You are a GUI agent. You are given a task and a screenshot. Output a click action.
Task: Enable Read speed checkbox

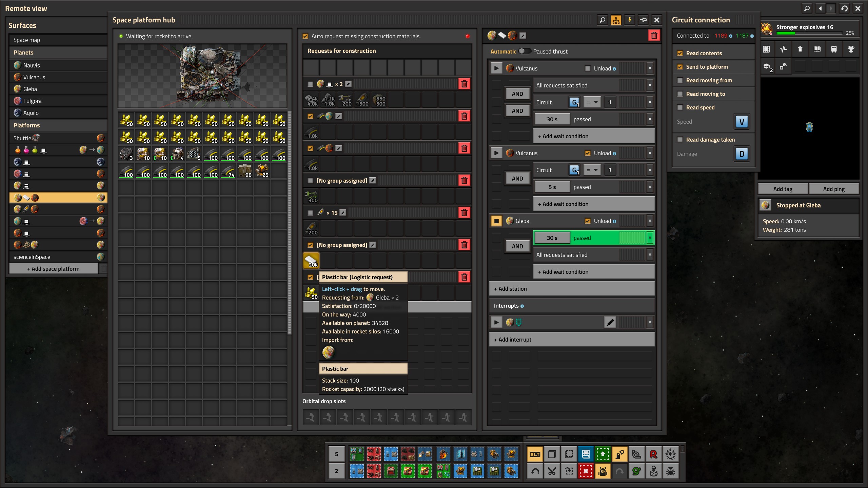click(x=679, y=107)
